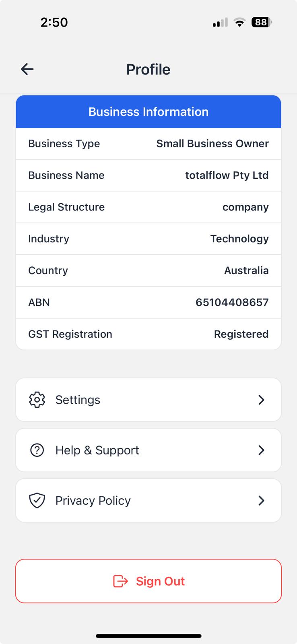The width and height of the screenshot is (297, 644).
Task: Select the Business Name totalflow Pty Ltd row
Action: pos(148,175)
